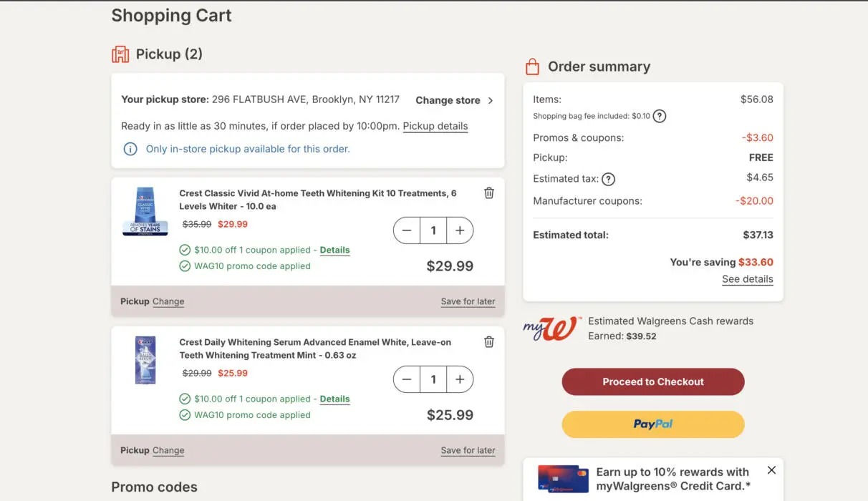Open Pickup details
The height and width of the screenshot is (501, 868).
pos(435,126)
